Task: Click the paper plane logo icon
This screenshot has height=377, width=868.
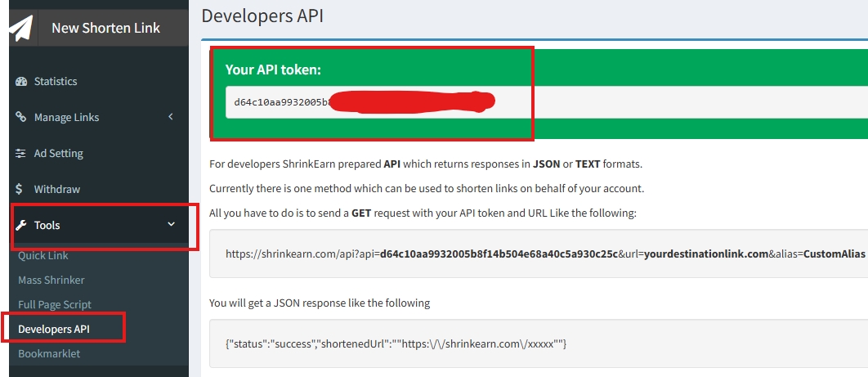Action: point(21,27)
